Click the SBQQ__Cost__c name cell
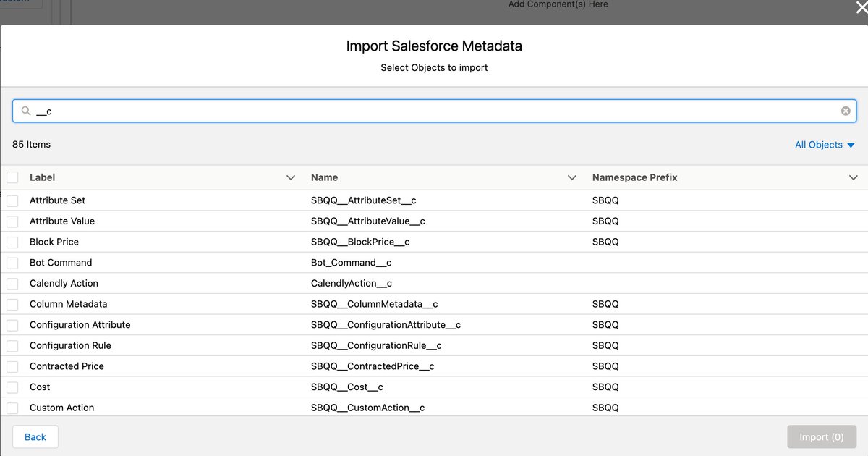The image size is (868, 456). click(x=347, y=387)
